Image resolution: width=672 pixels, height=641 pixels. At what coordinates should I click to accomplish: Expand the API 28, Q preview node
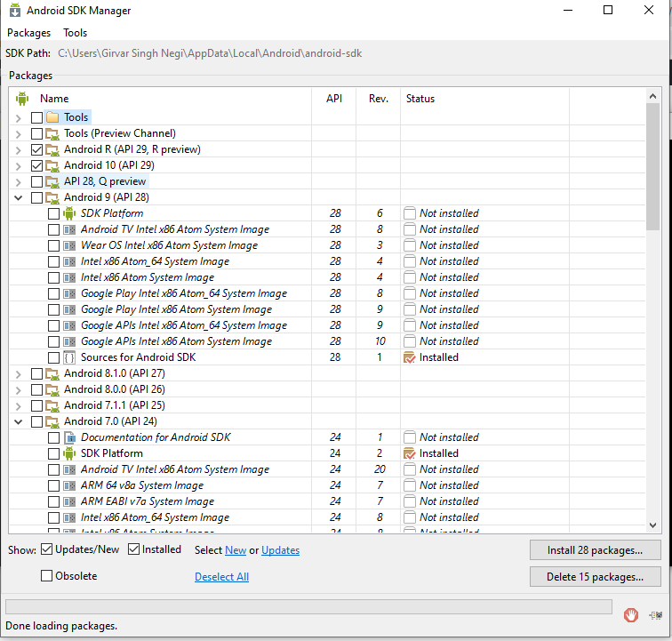tap(19, 182)
